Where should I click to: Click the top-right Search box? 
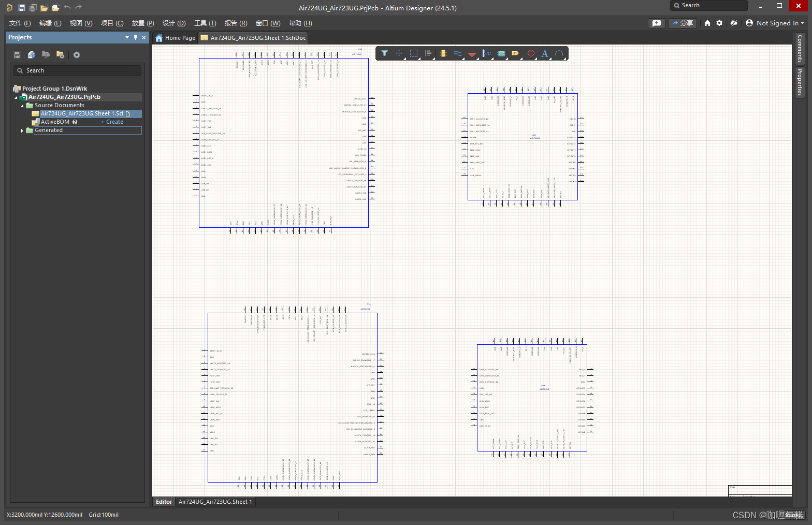[709, 6]
